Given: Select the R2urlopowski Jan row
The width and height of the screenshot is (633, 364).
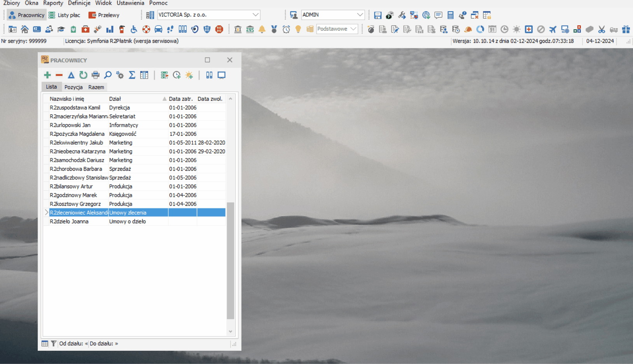Looking at the screenshot, I should pos(135,125).
